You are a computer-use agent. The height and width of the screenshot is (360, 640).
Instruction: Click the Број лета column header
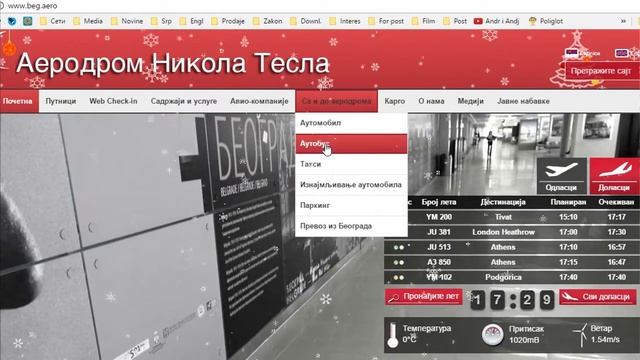(439, 202)
